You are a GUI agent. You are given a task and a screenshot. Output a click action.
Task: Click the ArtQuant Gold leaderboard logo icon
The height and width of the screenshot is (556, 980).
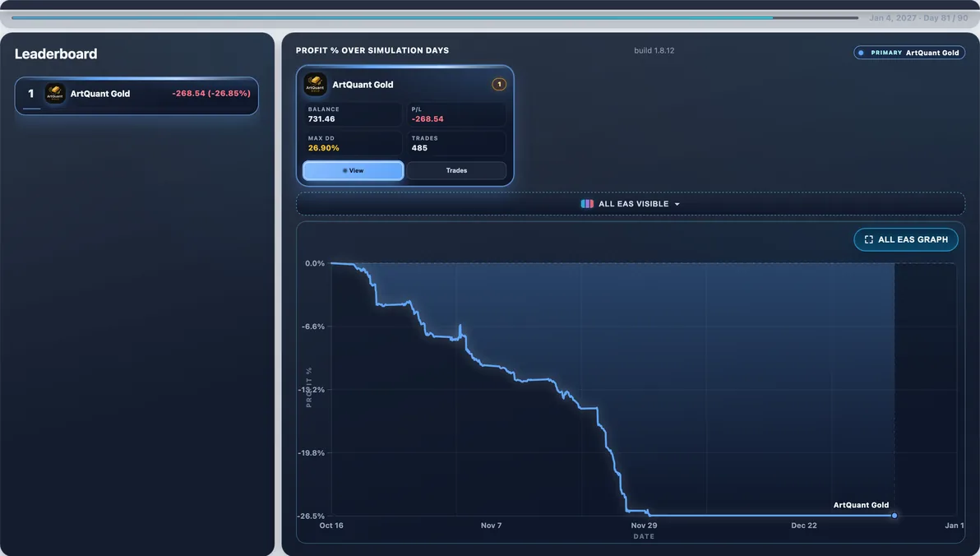(55, 94)
